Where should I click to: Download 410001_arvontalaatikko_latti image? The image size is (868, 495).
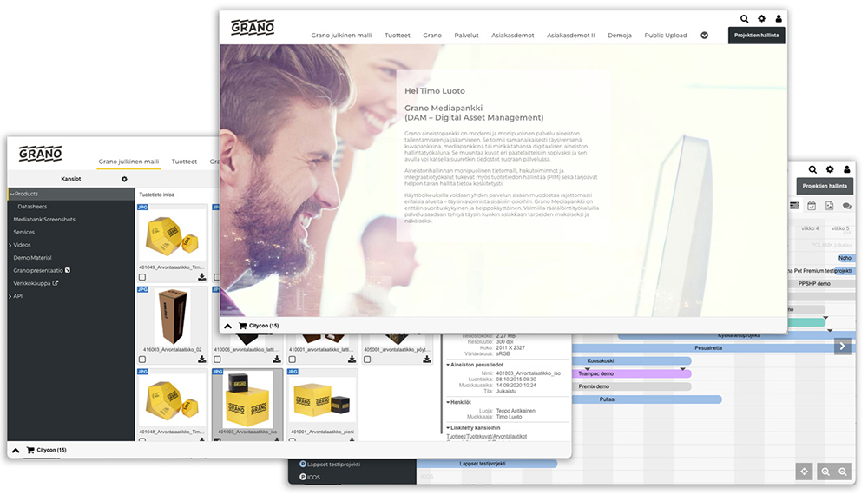(x=352, y=360)
